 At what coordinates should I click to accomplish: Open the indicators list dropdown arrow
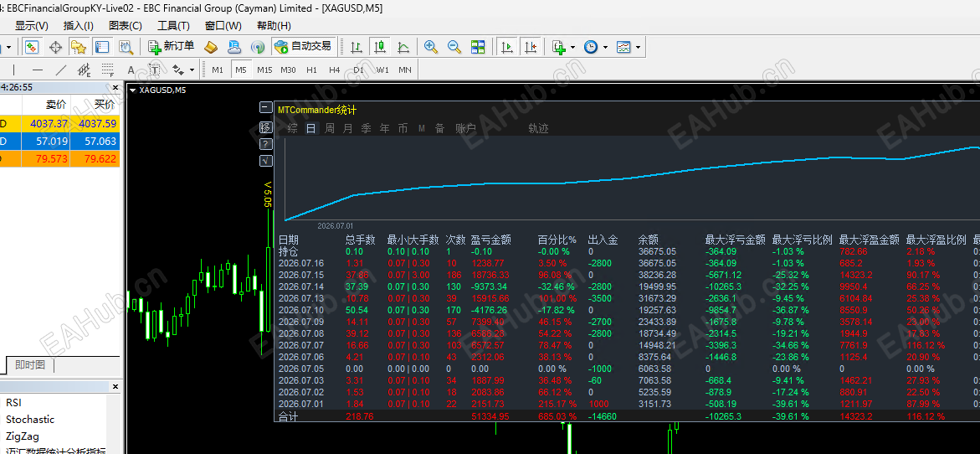click(572, 48)
